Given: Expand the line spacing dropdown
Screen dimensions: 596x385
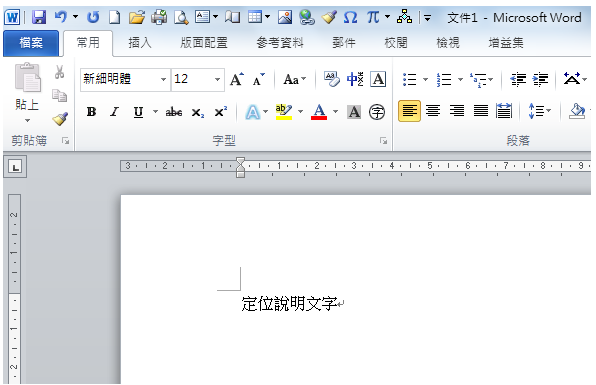Looking at the screenshot, I should [548, 111].
